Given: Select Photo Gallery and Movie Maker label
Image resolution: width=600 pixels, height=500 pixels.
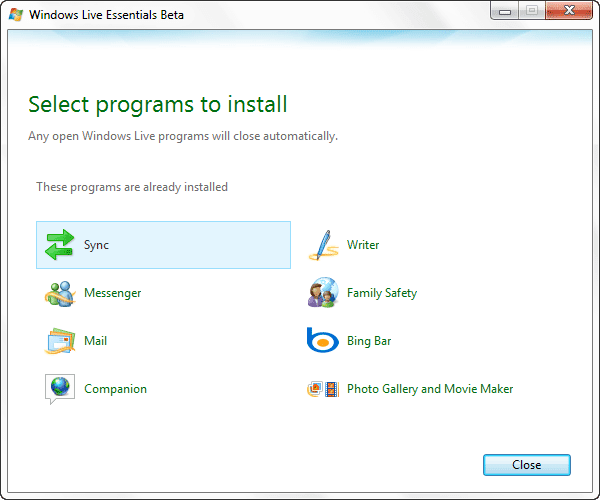Looking at the screenshot, I should point(430,389).
